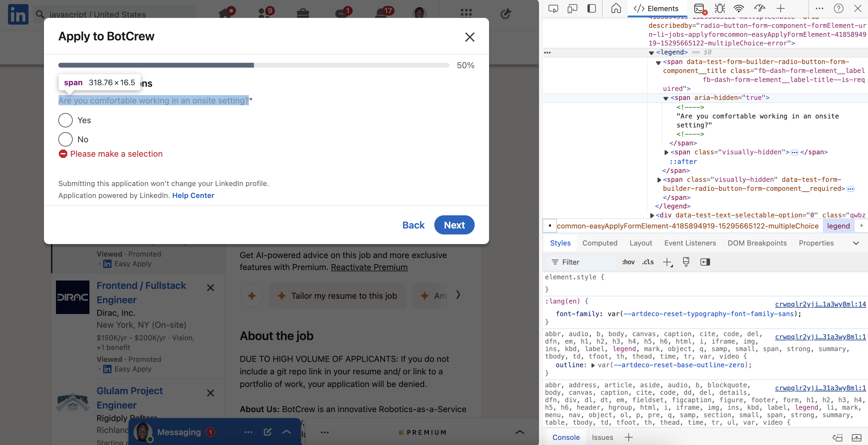Viewport: 868px width, 445px height.
Task: Open the Performance gauge icon tool
Action: 759,8
